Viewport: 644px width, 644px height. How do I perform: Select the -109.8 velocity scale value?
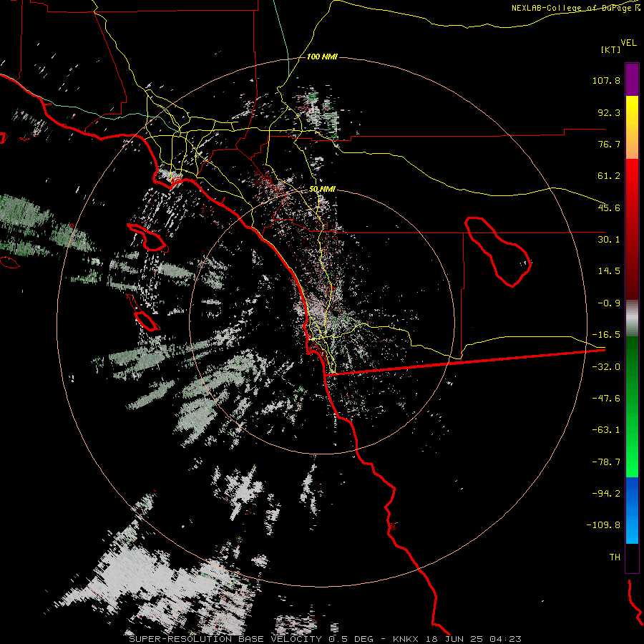[603, 525]
